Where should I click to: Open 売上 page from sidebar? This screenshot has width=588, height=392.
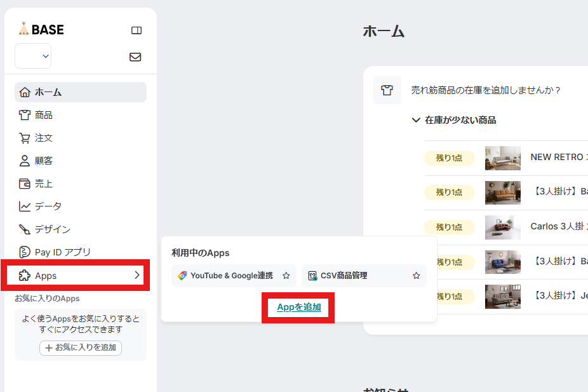coord(43,184)
